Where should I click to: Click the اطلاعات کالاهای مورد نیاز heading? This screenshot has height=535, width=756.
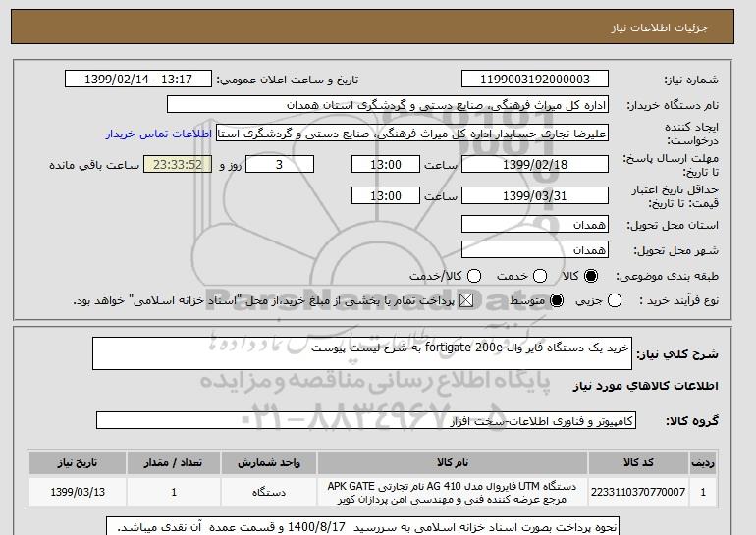tap(646, 386)
